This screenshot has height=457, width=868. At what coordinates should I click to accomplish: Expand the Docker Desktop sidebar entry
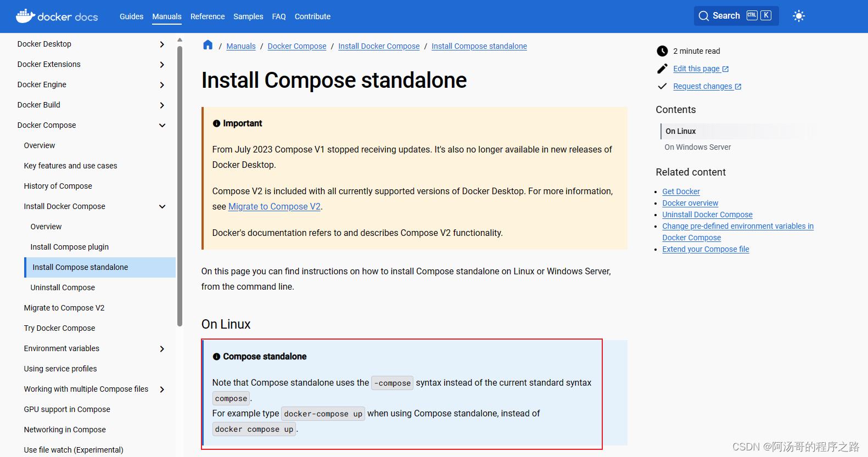162,44
